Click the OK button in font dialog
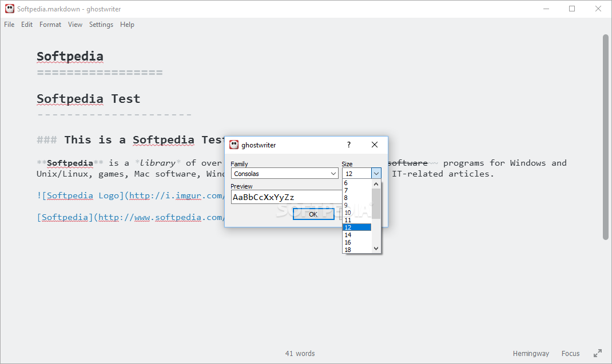 [313, 214]
